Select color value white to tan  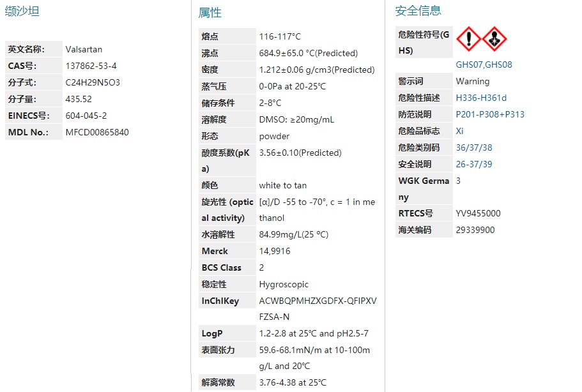[x=283, y=185]
